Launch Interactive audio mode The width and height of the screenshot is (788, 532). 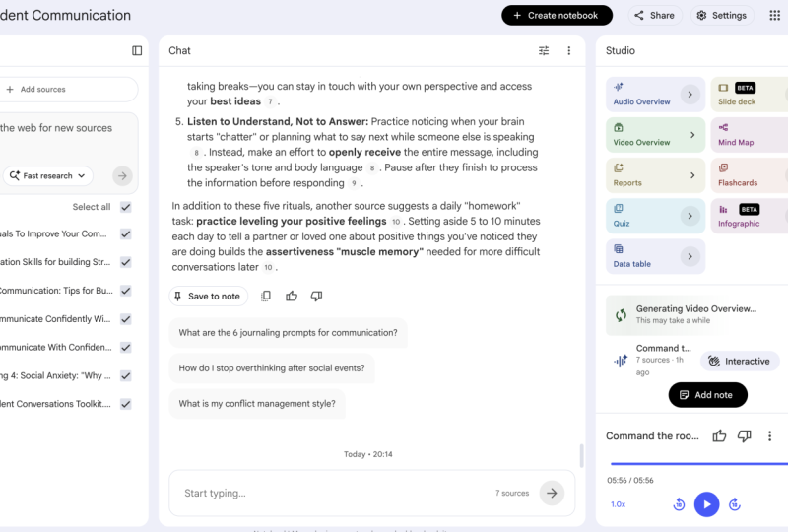click(x=740, y=361)
